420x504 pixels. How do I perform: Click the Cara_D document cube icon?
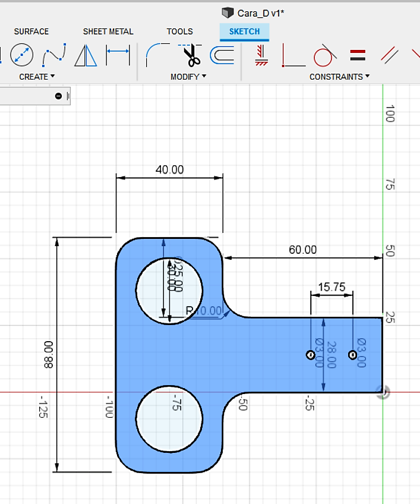click(228, 13)
